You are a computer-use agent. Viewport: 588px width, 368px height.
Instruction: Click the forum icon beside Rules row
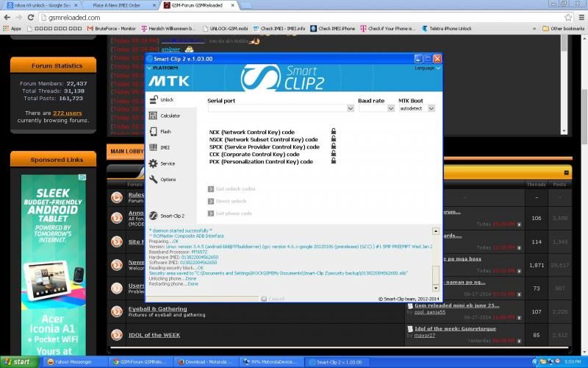pyautogui.click(x=117, y=197)
